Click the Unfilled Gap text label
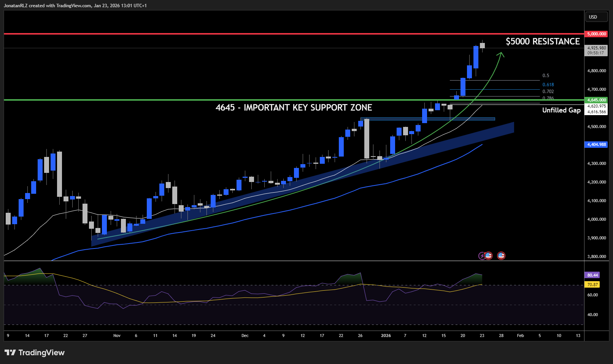The image size is (613, 364). pos(561,110)
